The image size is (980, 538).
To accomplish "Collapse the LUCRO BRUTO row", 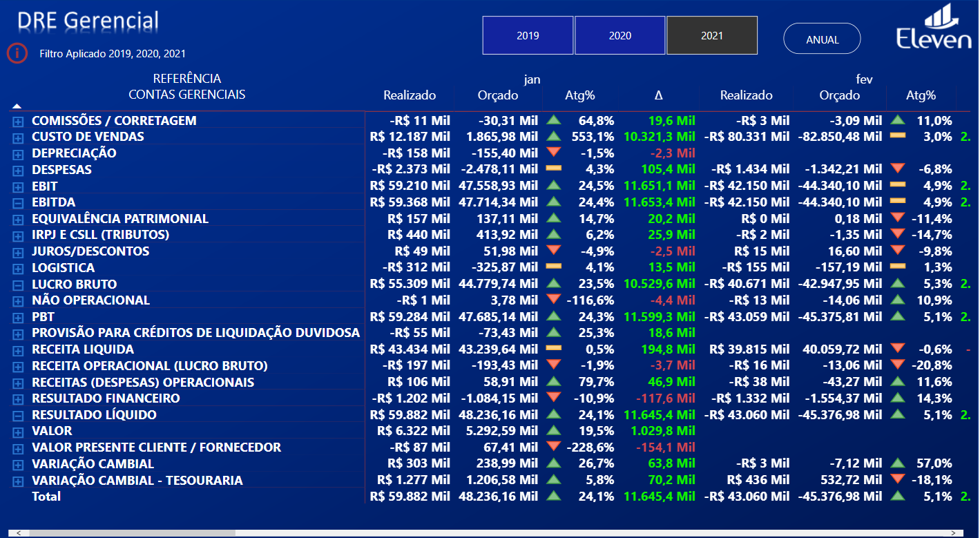I will point(18,285).
